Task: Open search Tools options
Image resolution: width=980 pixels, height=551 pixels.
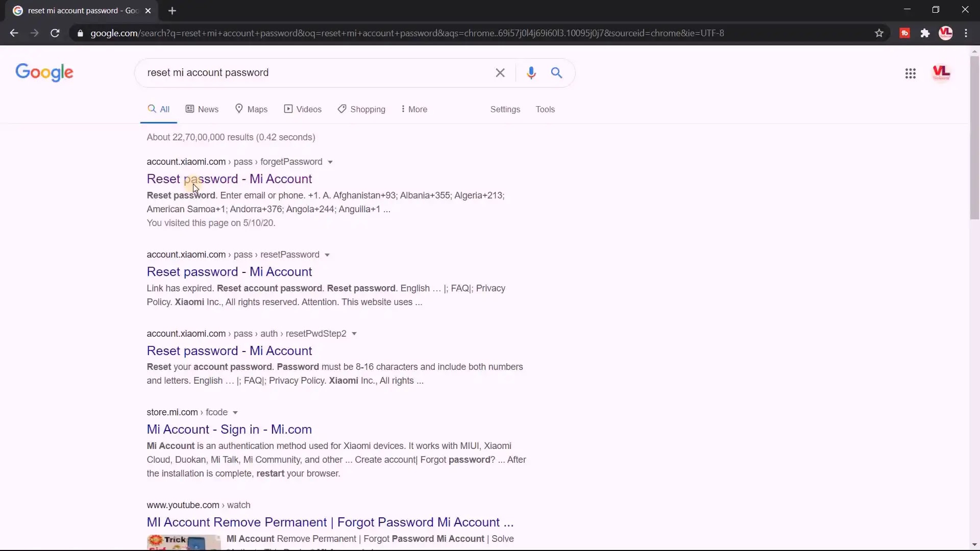Action: [545, 109]
